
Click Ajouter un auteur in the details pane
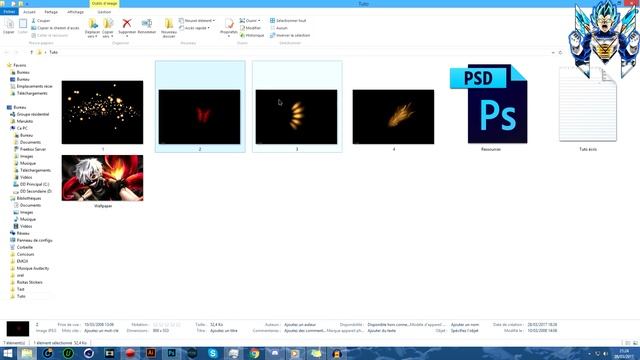[300, 325]
